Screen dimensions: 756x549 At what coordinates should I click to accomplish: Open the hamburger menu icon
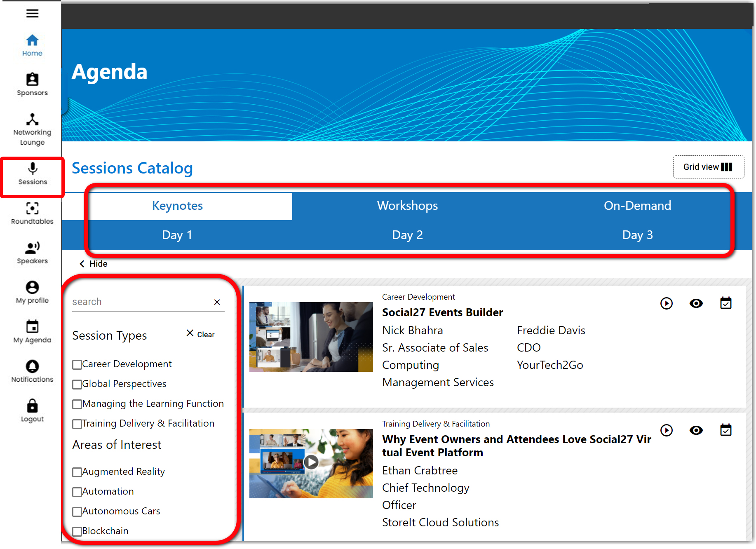point(32,14)
